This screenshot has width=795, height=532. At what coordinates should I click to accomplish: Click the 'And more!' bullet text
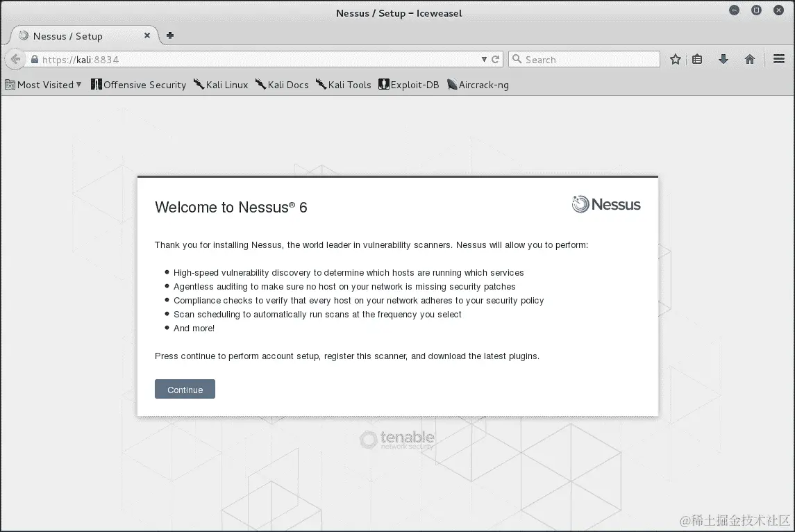(194, 328)
